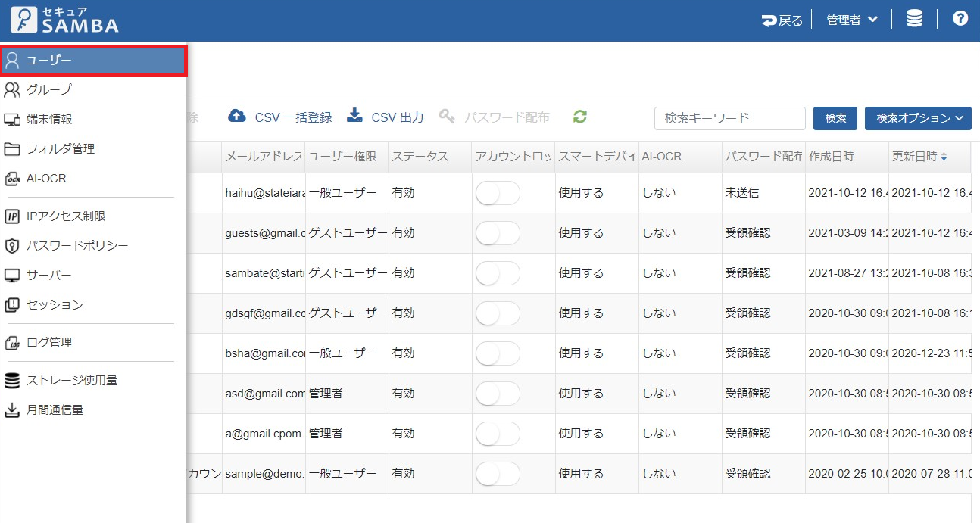Click the 検索 button
Image resolution: width=980 pixels, height=523 pixels.
(835, 118)
